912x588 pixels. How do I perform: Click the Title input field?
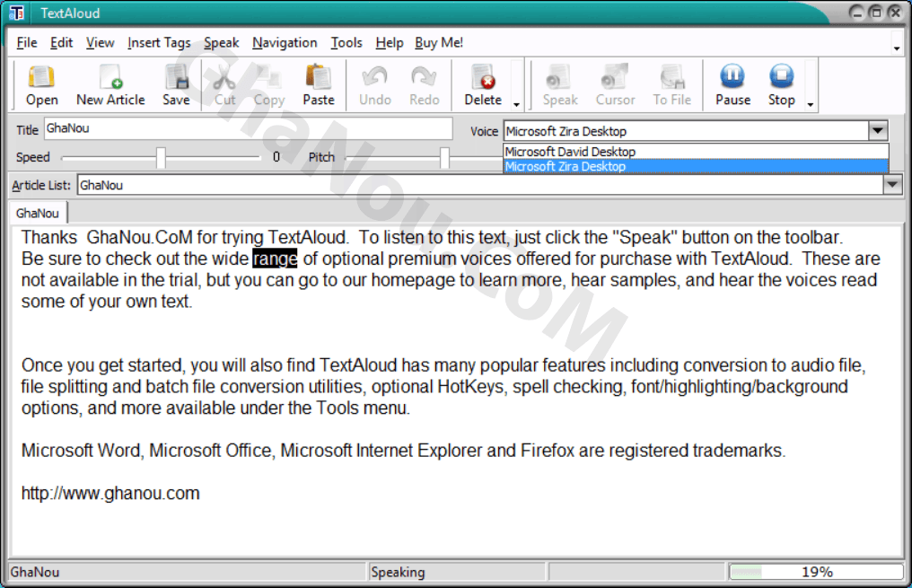(249, 128)
